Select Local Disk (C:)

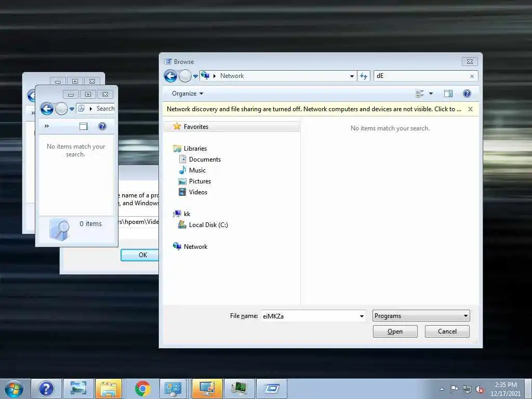208,225
